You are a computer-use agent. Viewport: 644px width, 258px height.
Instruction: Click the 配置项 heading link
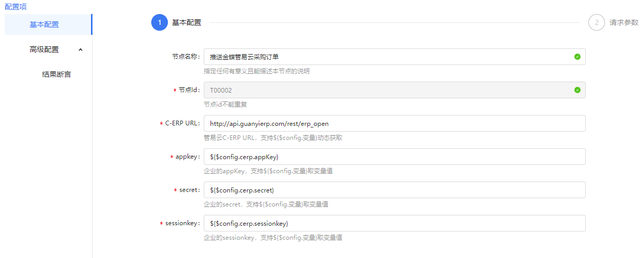[16, 7]
